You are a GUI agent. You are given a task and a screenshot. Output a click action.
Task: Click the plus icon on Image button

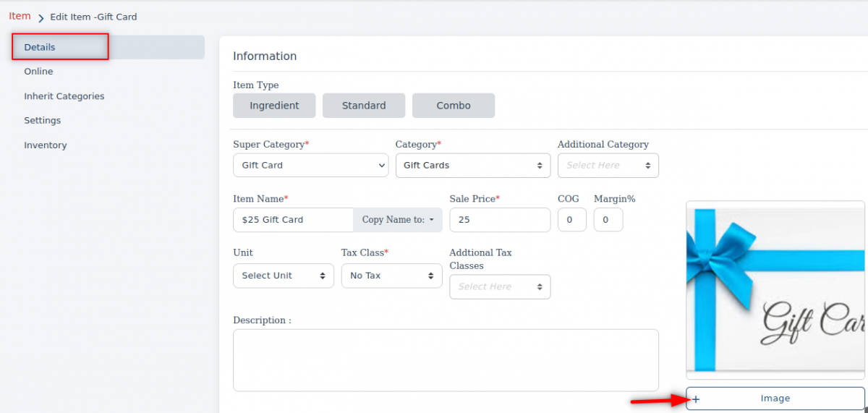[696, 399]
